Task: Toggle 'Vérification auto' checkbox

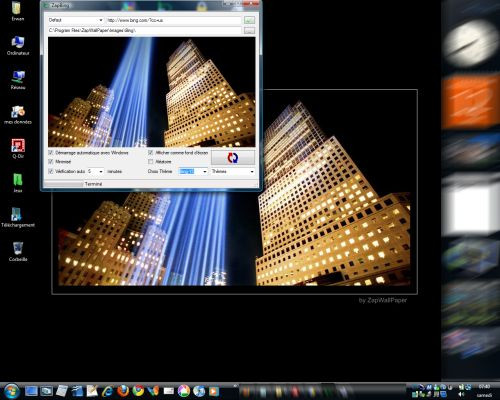Action: [x=51, y=171]
